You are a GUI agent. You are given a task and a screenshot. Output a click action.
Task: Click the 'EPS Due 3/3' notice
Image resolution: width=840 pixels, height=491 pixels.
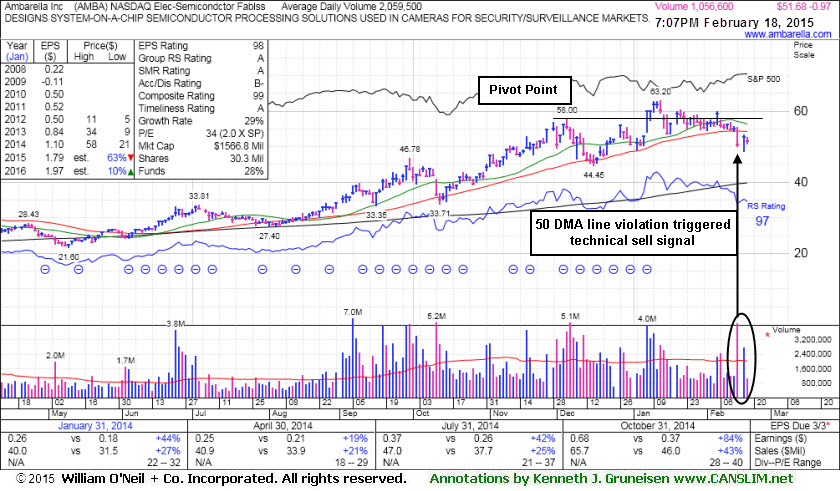click(x=800, y=426)
